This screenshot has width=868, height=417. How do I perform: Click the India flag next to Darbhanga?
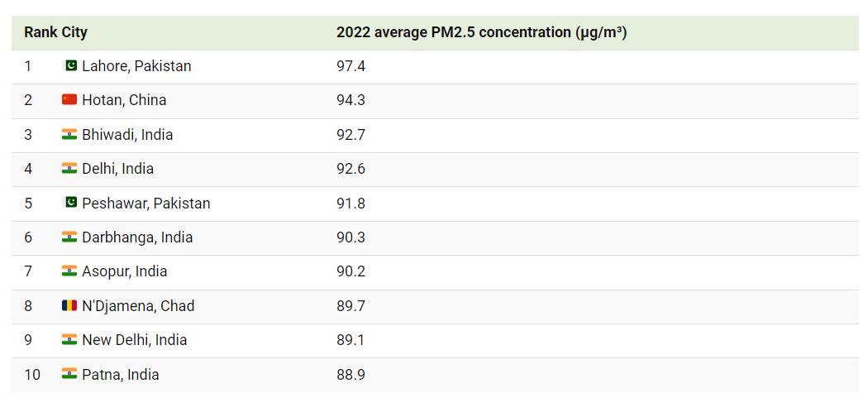click(69, 237)
